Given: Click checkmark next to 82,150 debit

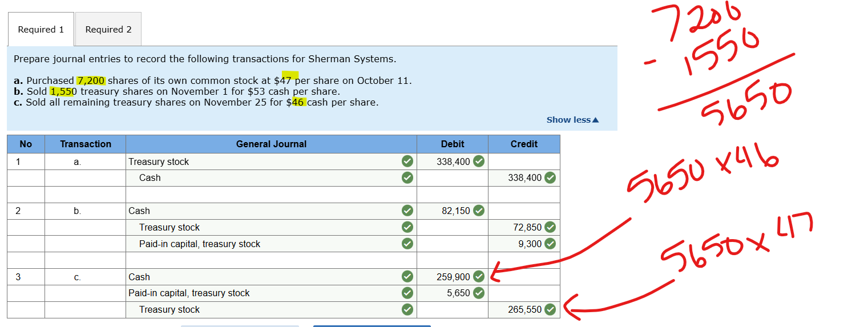Looking at the screenshot, I should tap(479, 211).
